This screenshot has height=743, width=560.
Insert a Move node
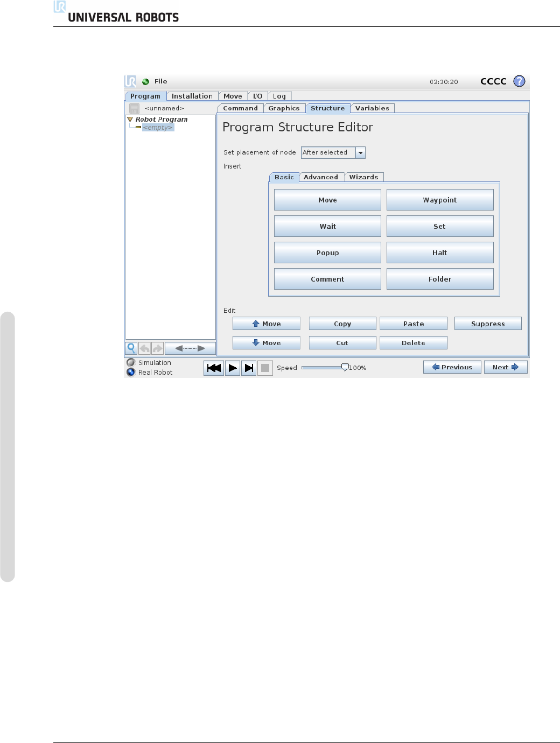[x=327, y=200]
